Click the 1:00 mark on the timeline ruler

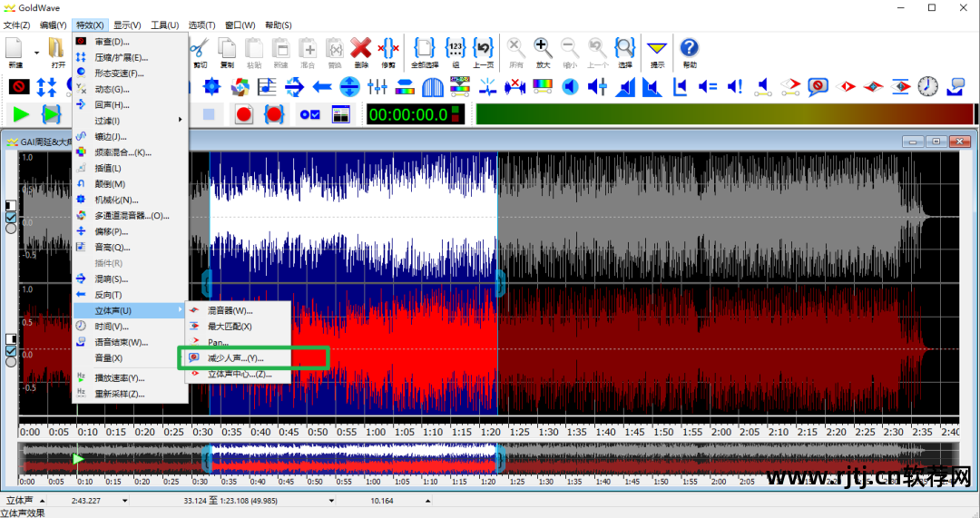point(377,433)
